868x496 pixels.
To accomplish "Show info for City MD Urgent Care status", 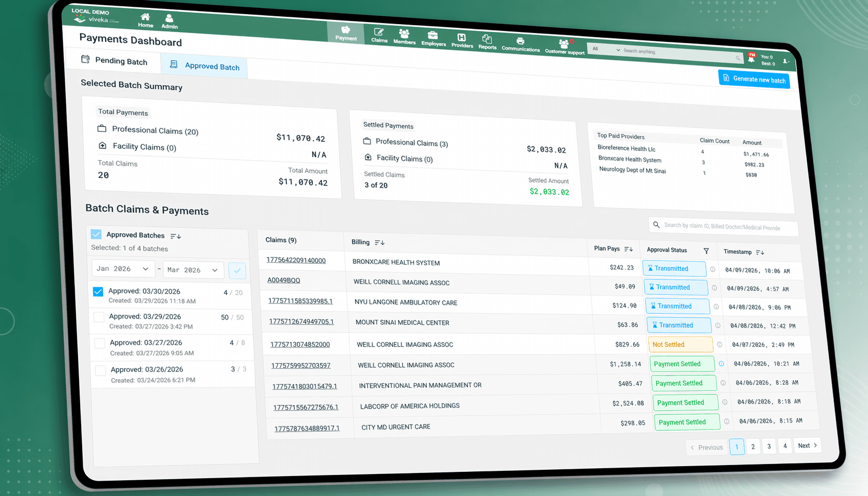I will click(726, 421).
